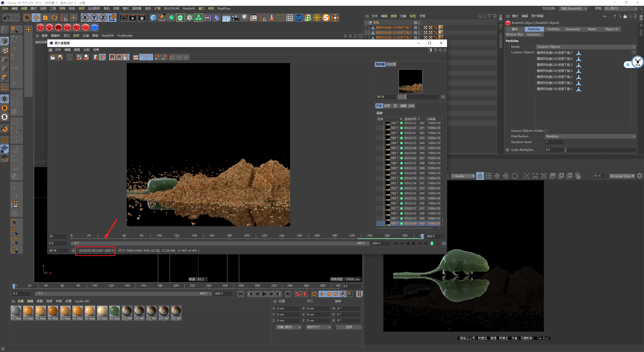Select the Rotate tool

pos(54,18)
